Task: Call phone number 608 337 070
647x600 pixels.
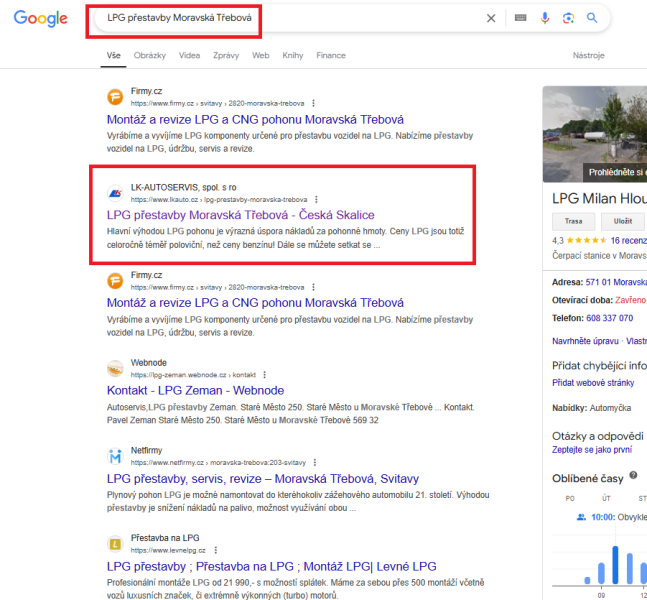Action: tap(609, 318)
